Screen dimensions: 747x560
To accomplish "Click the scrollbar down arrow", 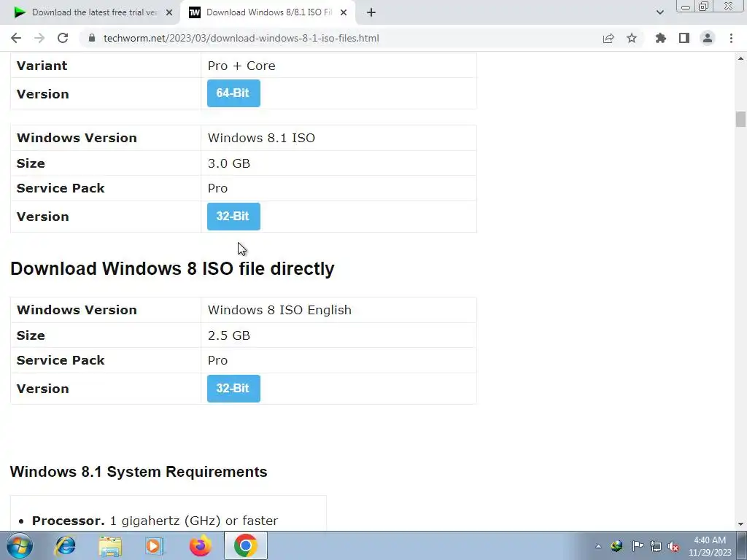I will click(x=740, y=524).
